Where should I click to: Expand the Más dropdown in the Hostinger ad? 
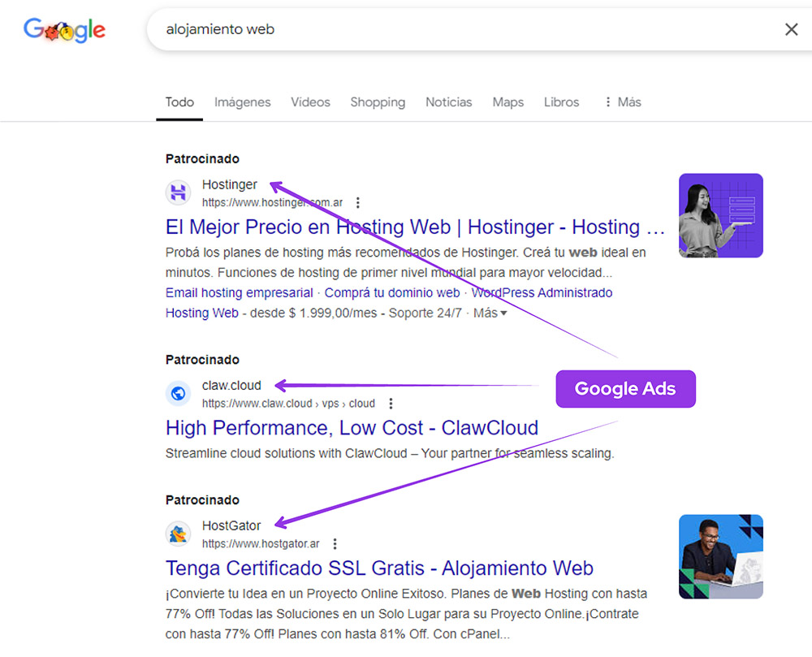[x=490, y=313]
